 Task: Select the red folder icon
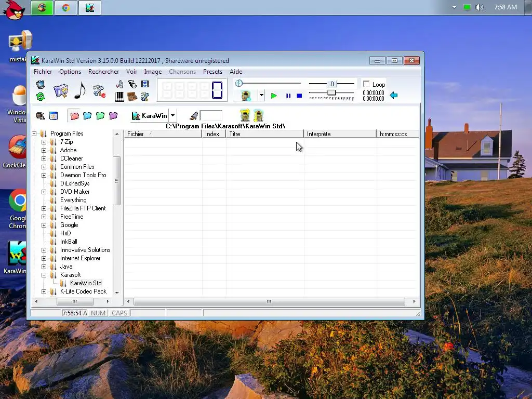click(74, 116)
